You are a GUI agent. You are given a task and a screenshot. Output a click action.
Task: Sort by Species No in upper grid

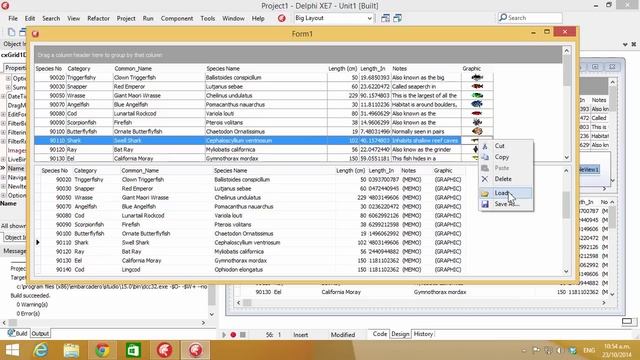50,69
